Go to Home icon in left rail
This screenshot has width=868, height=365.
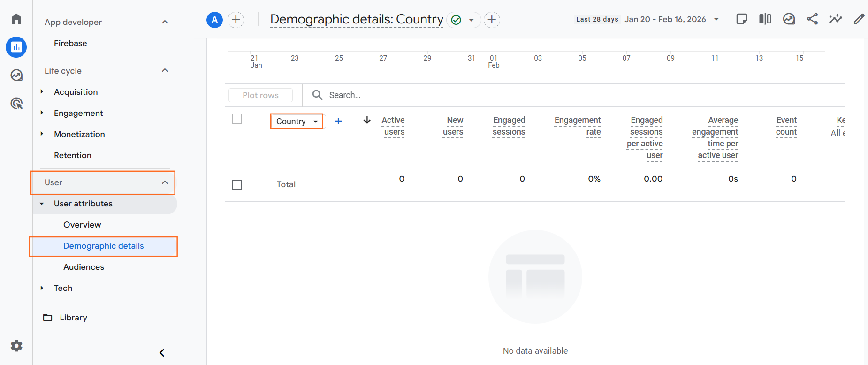(x=16, y=19)
